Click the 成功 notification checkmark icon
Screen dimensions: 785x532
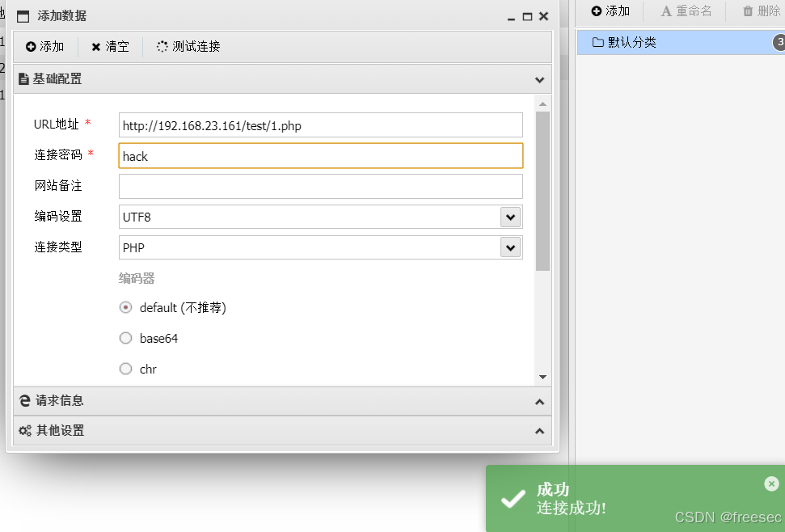[x=513, y=499]
